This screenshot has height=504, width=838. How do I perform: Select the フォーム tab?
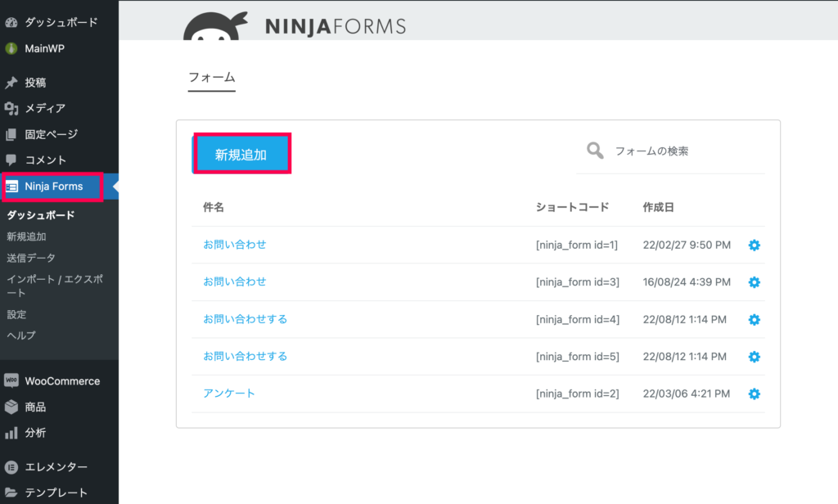pyautogui.click(x=212, y=78)
